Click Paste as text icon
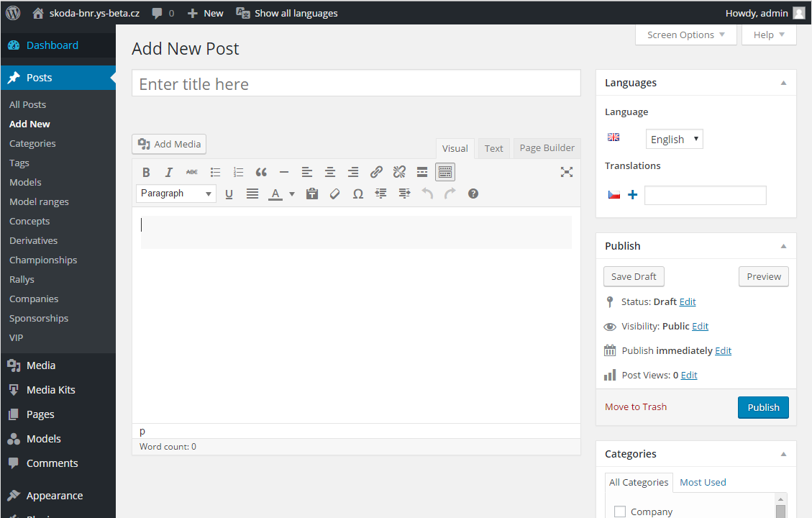812x518 pixels. pyautogui.click(x=311, y=194)
